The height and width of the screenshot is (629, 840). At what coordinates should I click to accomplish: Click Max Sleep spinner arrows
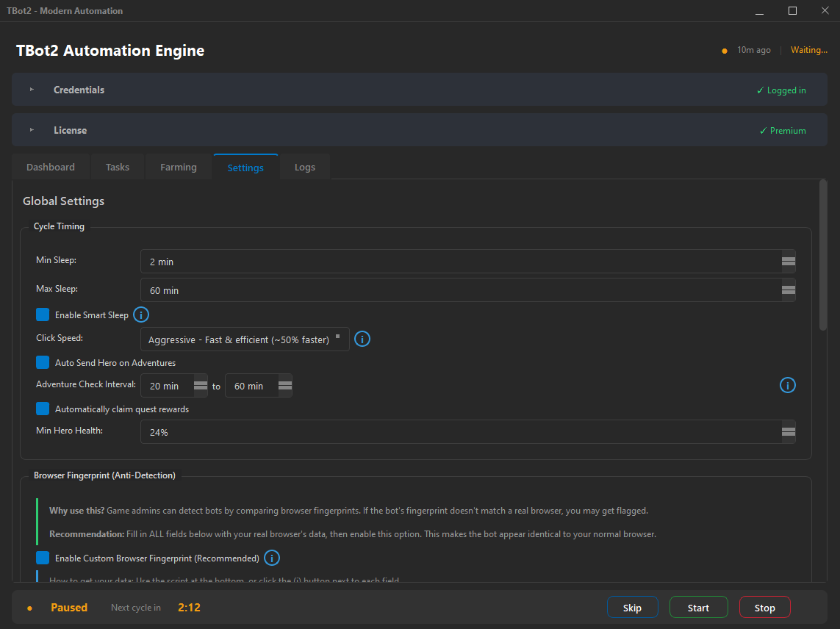pyautogui.click(x=788, y=290)
